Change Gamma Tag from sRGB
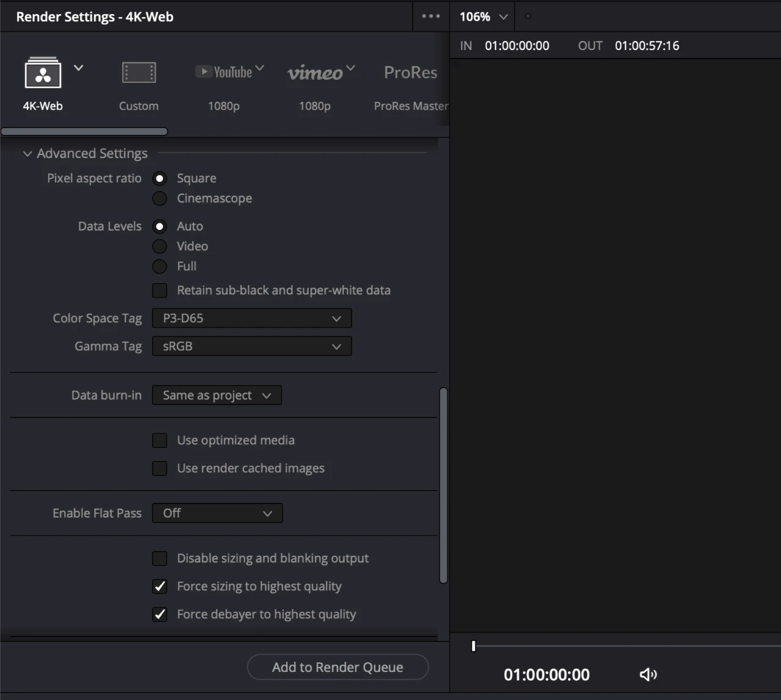781x700 pixels. pyautogui.click(x=251, y=346)
